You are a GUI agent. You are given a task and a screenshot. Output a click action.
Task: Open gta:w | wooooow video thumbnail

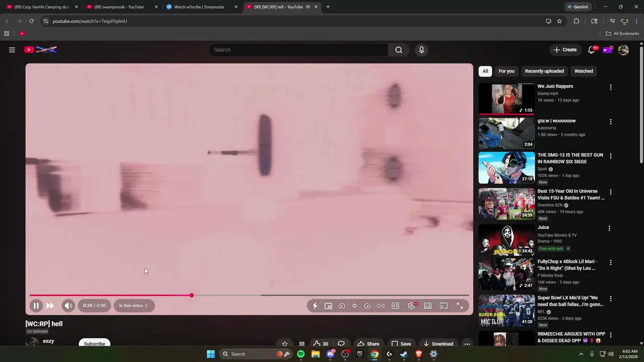[507, 133]
